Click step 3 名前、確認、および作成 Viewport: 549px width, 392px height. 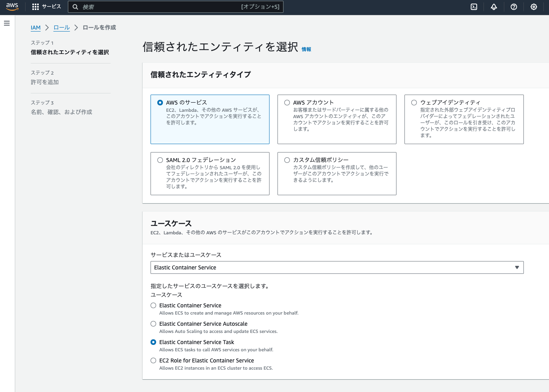(x=61, y=112)
